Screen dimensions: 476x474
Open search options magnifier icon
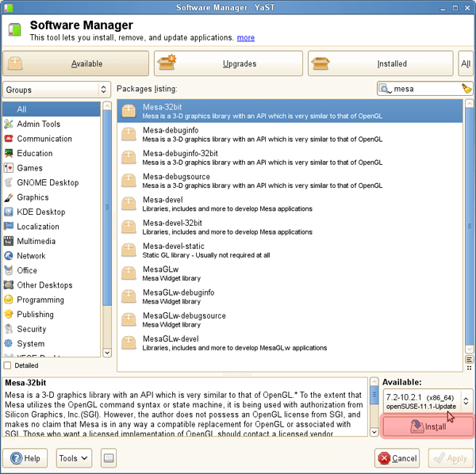click(385, 89)
